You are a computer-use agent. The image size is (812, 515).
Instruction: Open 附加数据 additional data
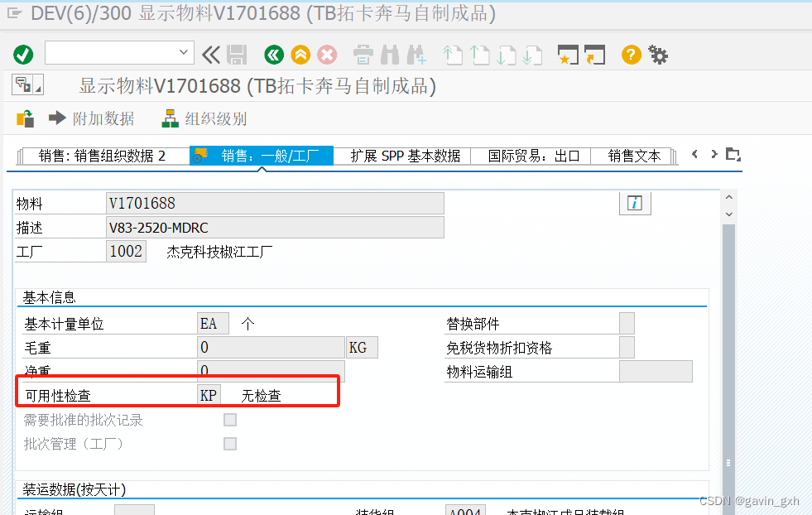(x=92, y=118)
